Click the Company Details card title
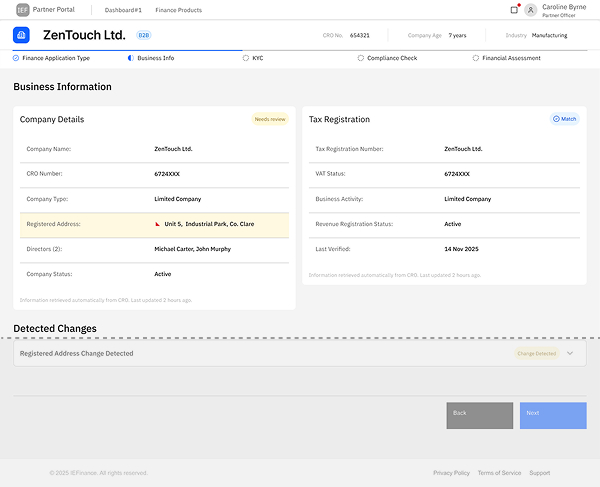The width and height of the screenshot is (600, 487). tap(52, 119)
